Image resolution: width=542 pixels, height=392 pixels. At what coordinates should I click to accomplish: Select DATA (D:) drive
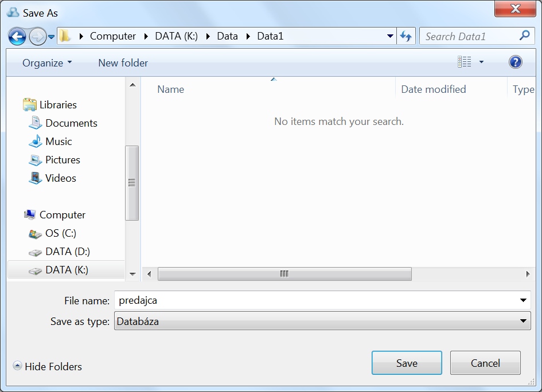(67, 252)
